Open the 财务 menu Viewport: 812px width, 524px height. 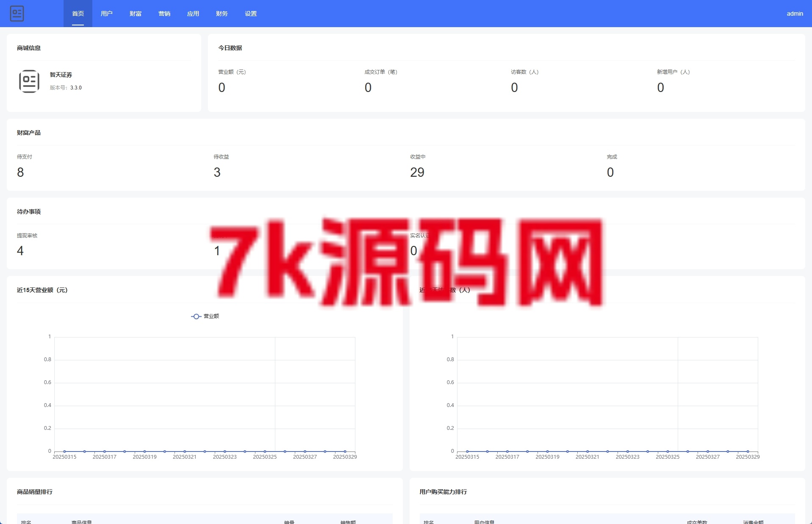click(222, 14)
